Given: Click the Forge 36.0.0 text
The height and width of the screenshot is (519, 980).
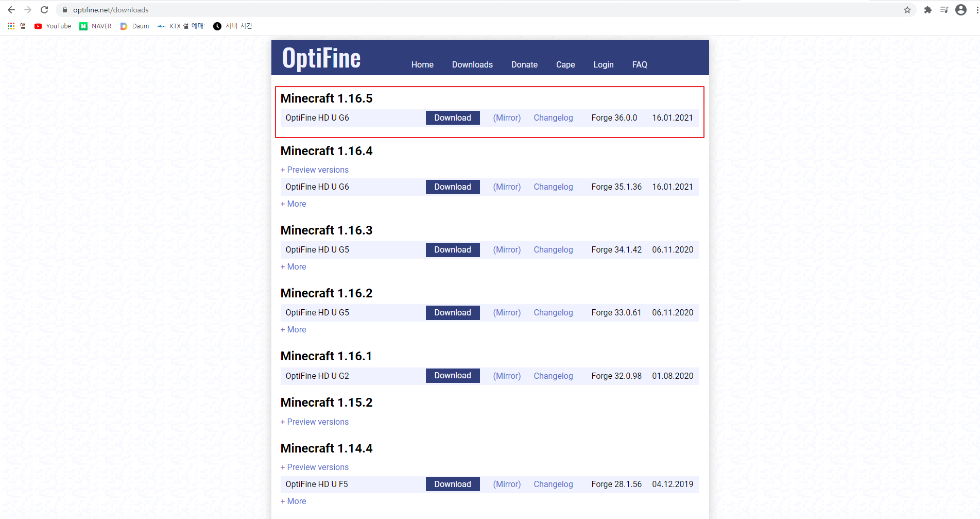Looking at the screenshot, I should [x=614, y=118].
